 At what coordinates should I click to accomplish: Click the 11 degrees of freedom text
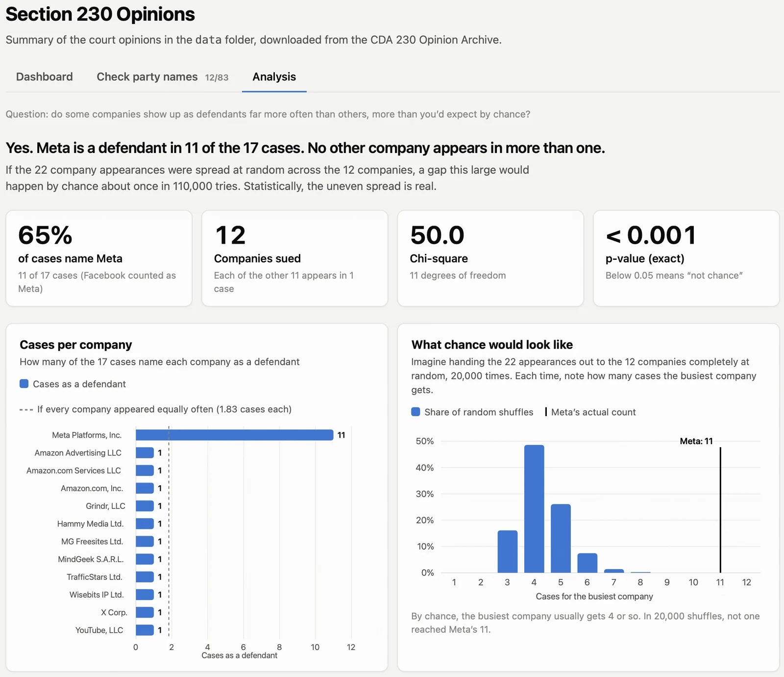(x=458, y=276)
